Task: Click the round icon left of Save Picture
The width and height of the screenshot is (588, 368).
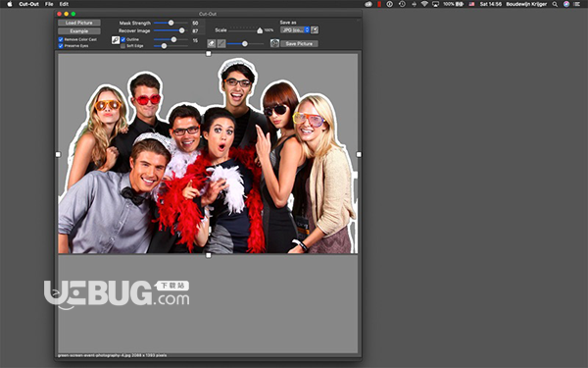Action: point(274,43)
